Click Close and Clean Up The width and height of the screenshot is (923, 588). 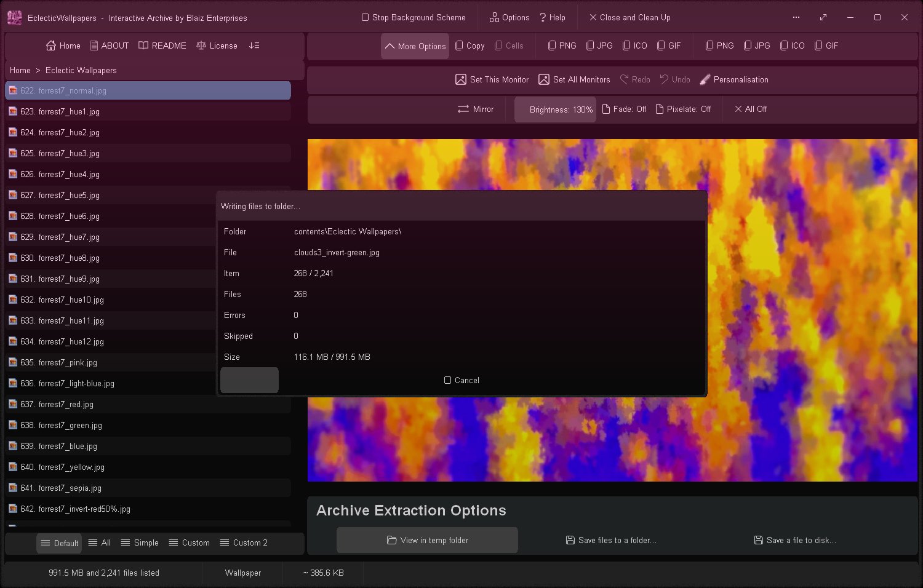[630, 18]
